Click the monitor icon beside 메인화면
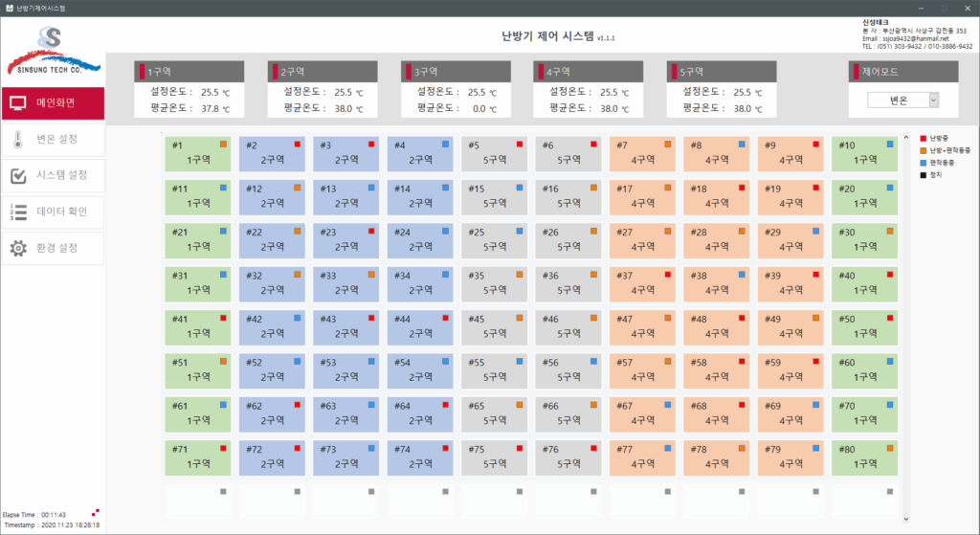 pos(18,103)
